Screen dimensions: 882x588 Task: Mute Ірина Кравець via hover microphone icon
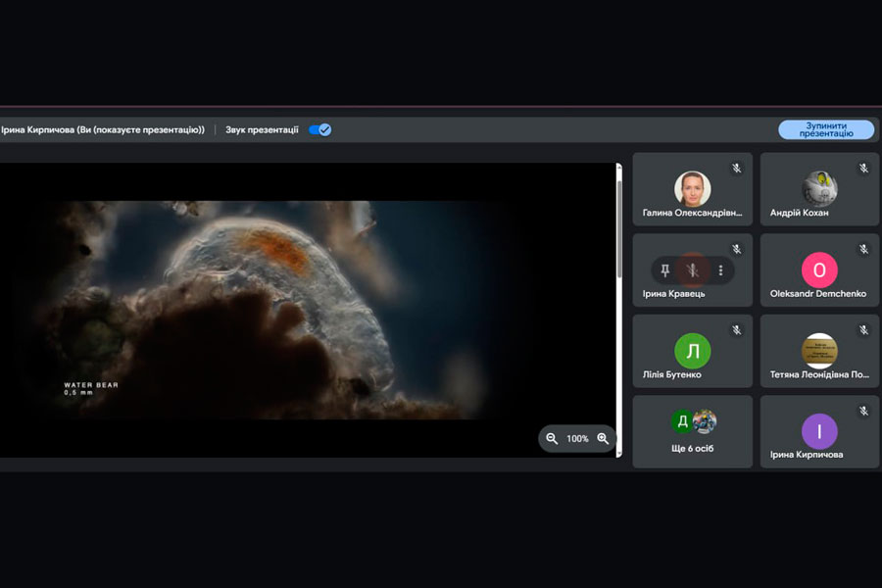[x=693, y=270]
